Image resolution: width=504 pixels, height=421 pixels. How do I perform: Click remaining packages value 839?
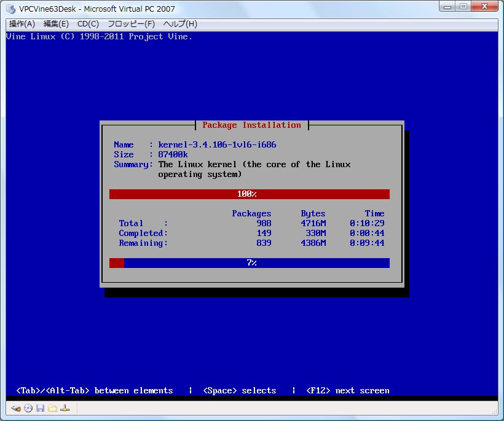click(264, 243)
